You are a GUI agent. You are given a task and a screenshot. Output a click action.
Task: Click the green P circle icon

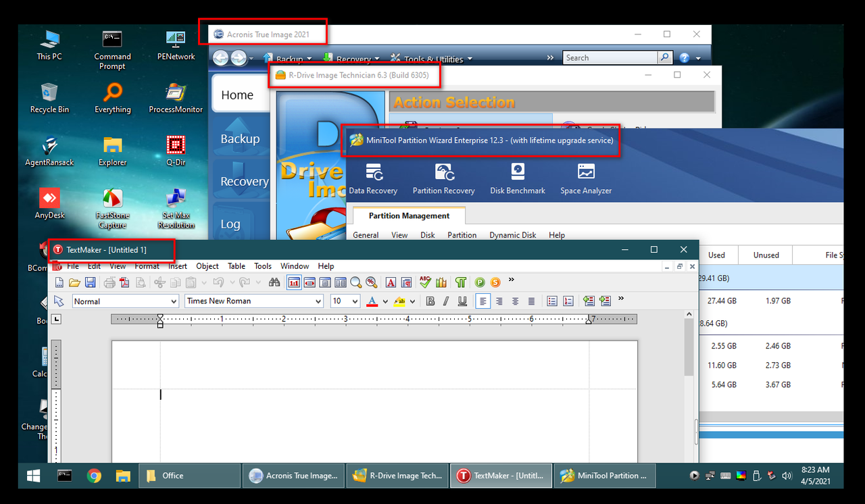pyautogui.click(x=480, y=282)
